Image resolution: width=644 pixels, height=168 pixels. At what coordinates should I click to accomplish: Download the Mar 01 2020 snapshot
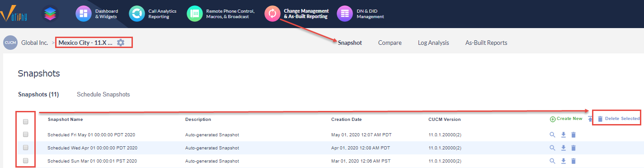[563, 161]
